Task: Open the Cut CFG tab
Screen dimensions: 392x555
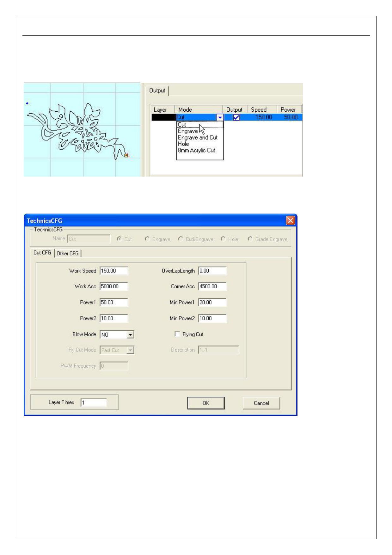Action: (42, 253)
